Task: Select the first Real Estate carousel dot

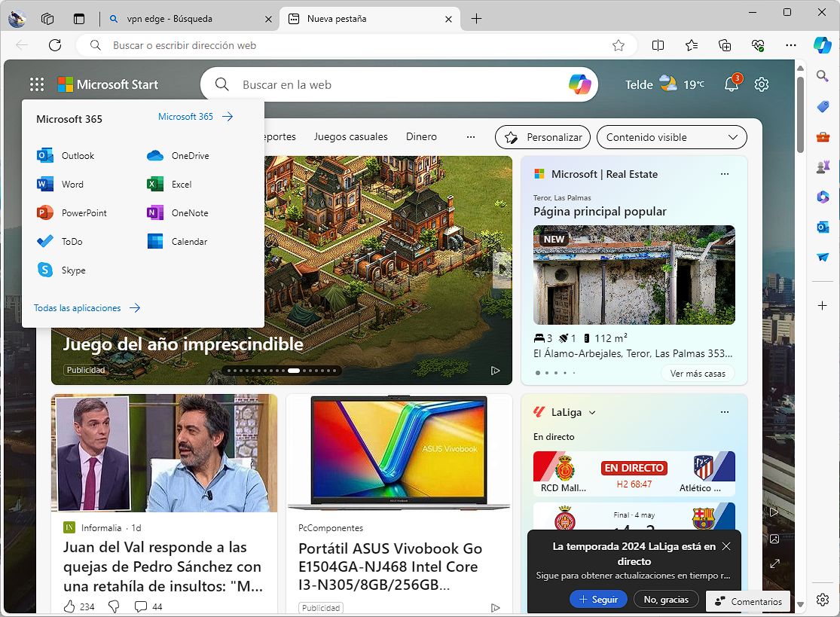Action: pyautogui.click(x=538, y=373)
